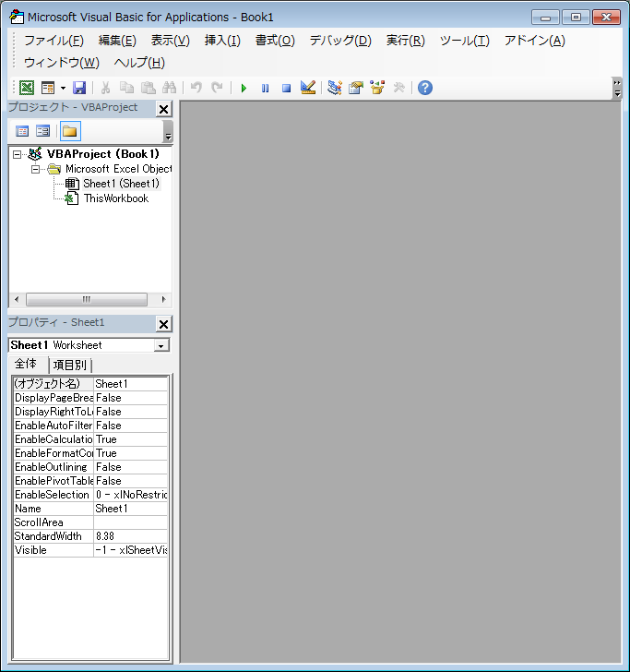
Task: Click the Undo arrow icon
Action: coord(196,88)
